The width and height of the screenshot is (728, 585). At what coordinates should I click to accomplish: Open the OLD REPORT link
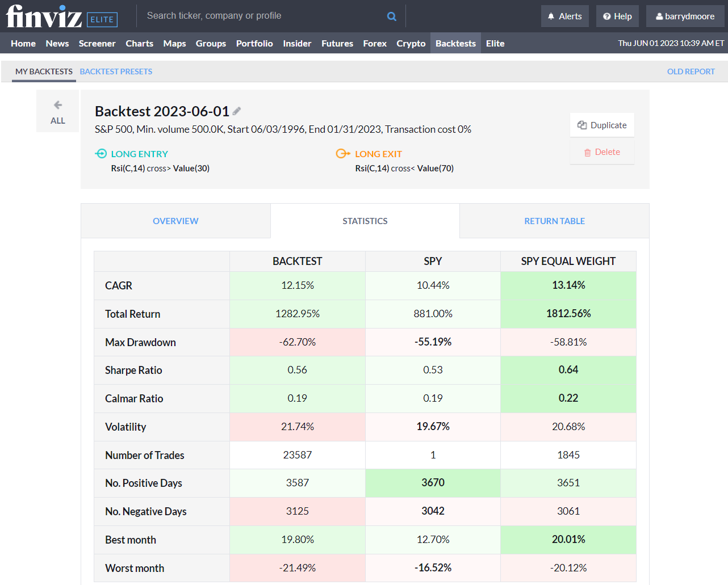coord(691,71)
